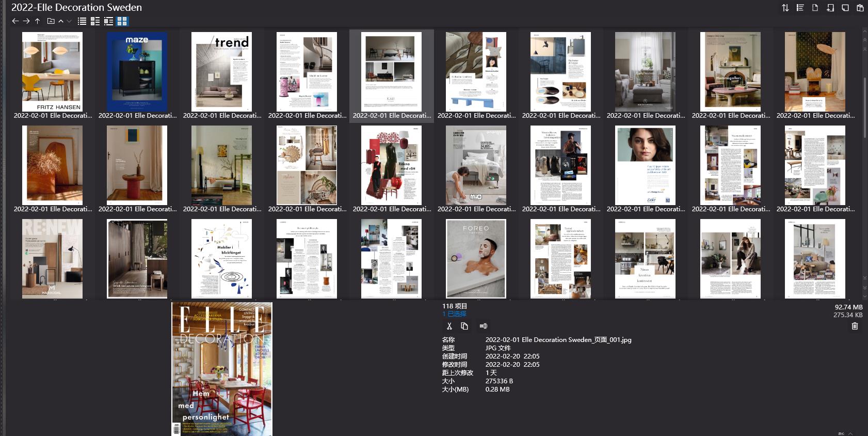Click the 92.74 MB total size

[x=849, y=307]
